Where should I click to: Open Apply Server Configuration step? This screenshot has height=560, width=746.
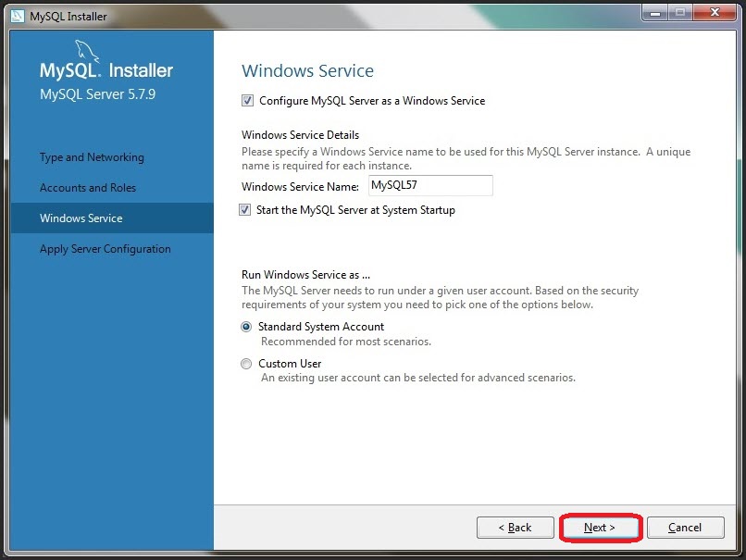106,249
